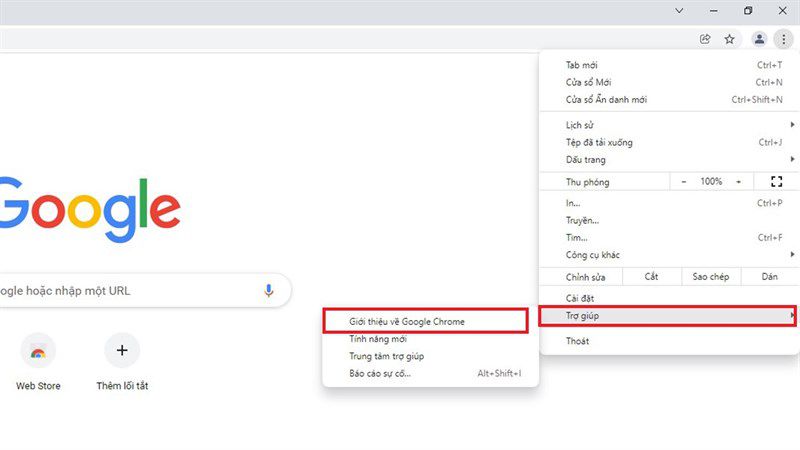The image size is (800, 450).
Task: Decrease zoom with the minus button
Action: [684, 182]
